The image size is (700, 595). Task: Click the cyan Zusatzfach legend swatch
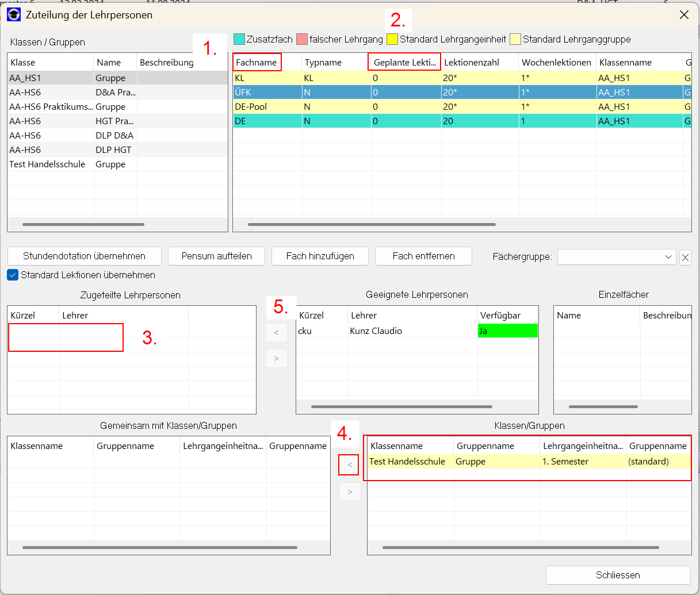pos(239,39)
